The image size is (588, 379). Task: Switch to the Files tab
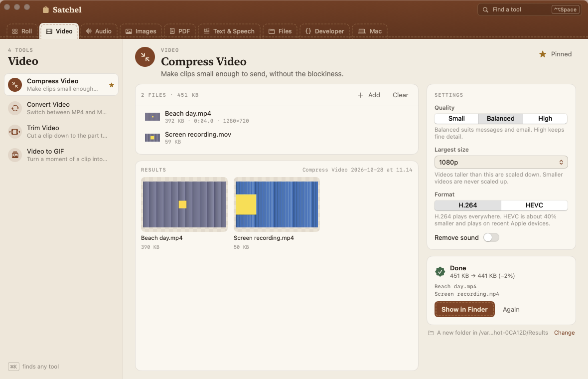pyautogui.click(x=280, y=31)
